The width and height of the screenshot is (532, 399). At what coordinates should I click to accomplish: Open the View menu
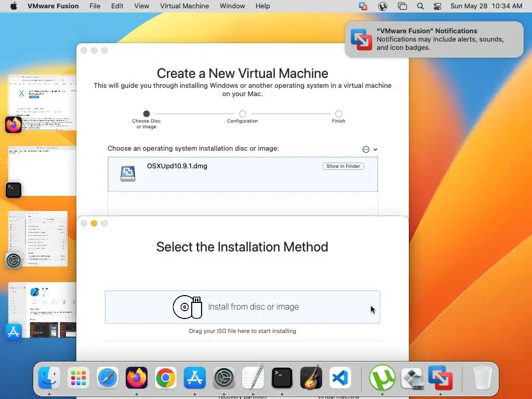click(141, 6)
